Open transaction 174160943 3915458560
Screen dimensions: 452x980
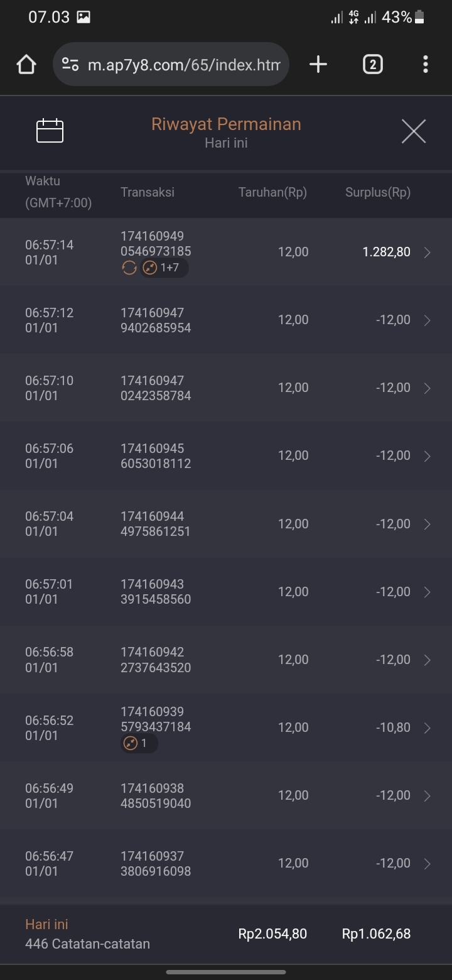[156, 592]
